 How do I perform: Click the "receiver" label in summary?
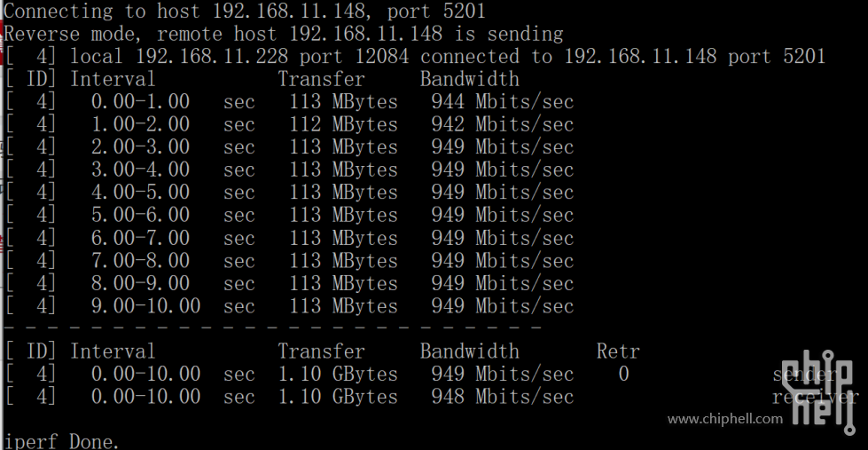pos(816,398)
